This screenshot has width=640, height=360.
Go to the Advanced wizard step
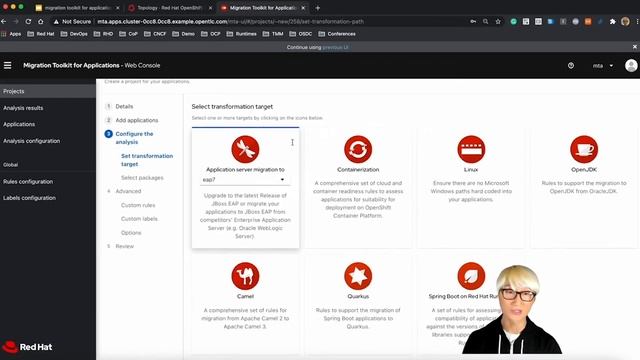click(128, 191)
